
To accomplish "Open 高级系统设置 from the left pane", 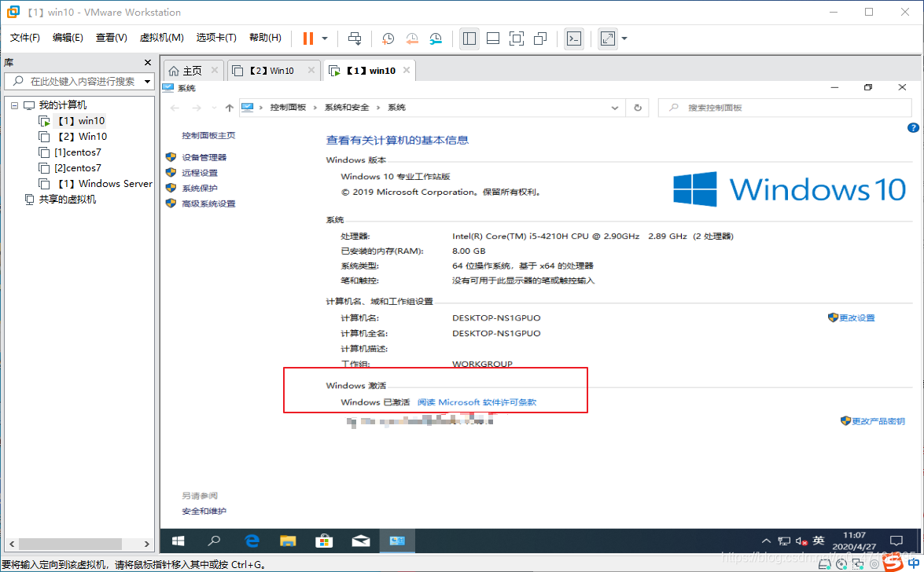I will click(208, 203).
